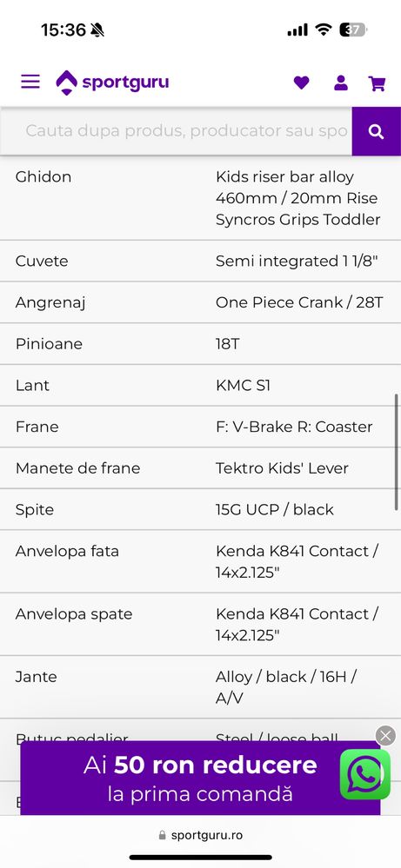Select the Frane specification row

(200, 427)
